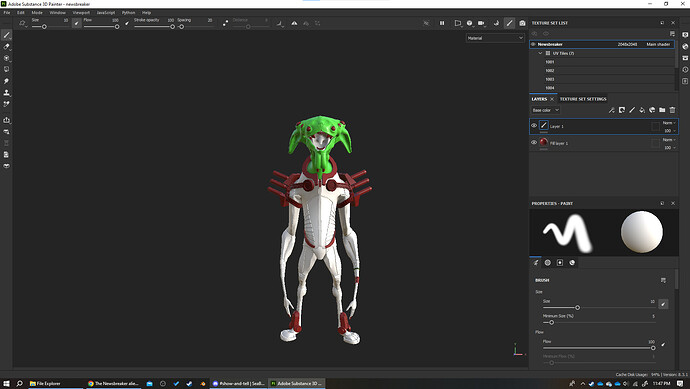Viewport: 690px width, 389px height.
Task: Open the Mode menu
Action: point(37,13)
